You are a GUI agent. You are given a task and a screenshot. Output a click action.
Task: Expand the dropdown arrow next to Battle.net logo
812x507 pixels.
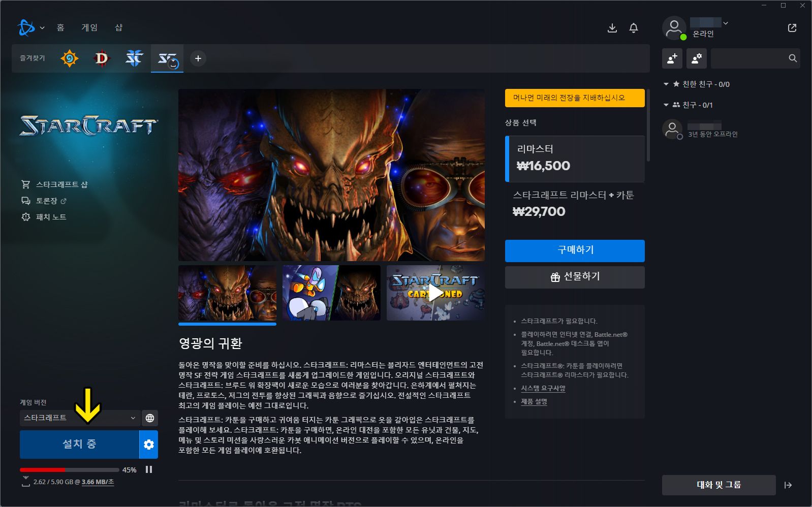tap(42, 28)
